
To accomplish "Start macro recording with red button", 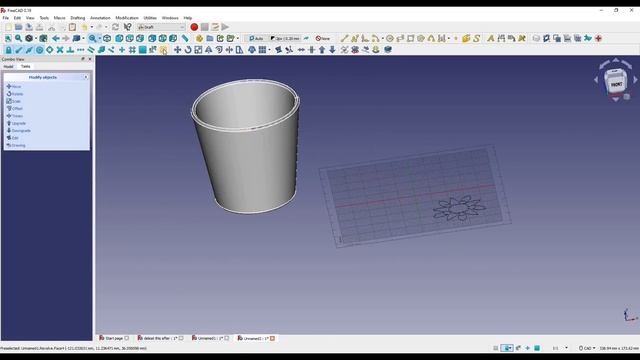I will click(x=194, y=27).
